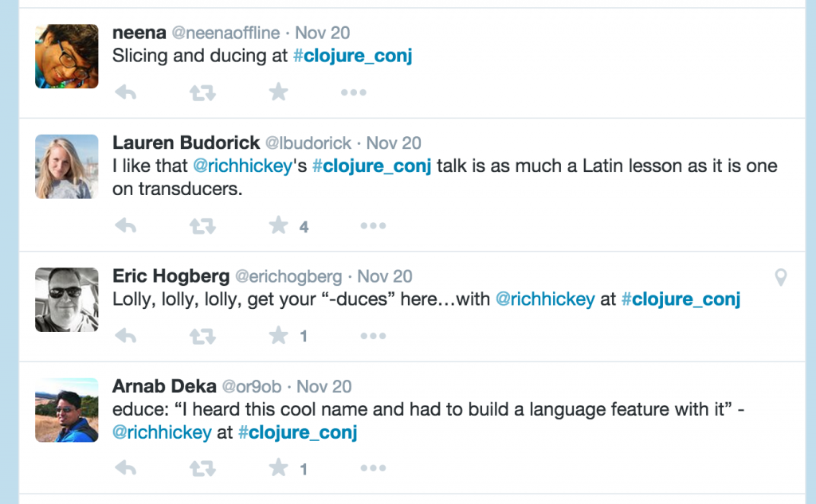Image resolution: width=816 pixels, height=504 pixels.
Task: Open @richhickey mention in Lauren's tweet
Action: (242, 166)
